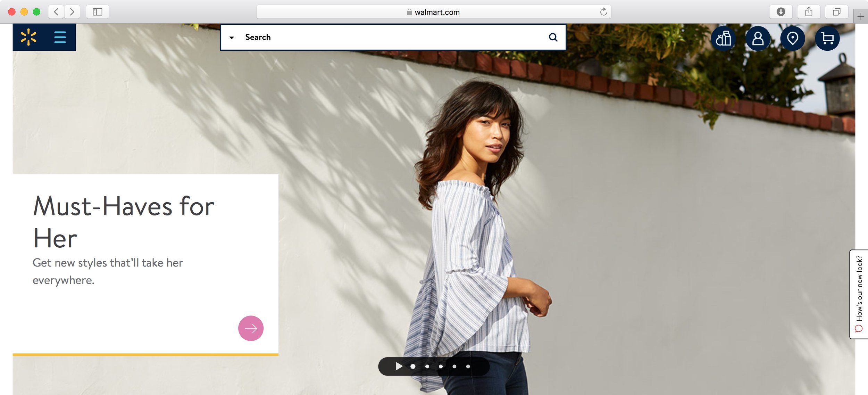
Task: Select the first carousel dot
Action: tap(413, 366)
